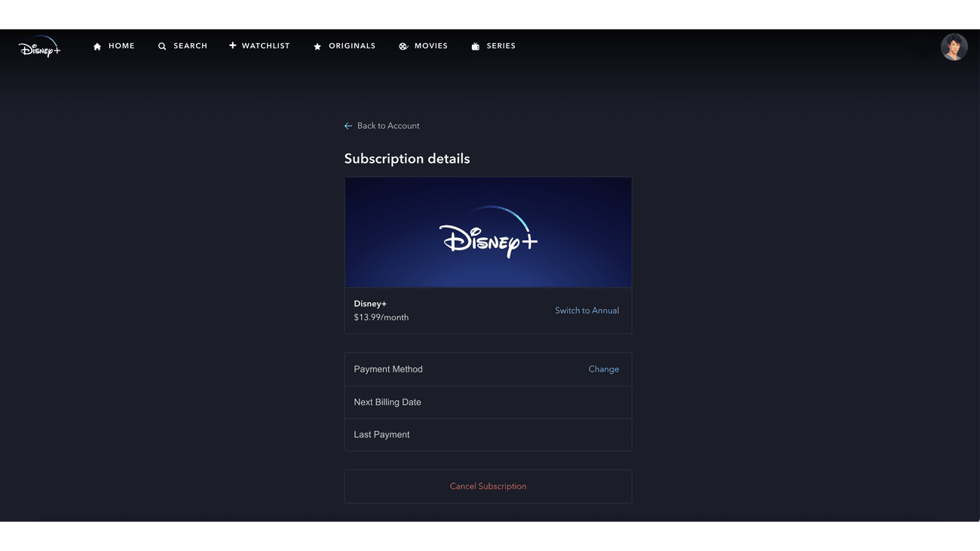Image resolution: width=980 pixels, height=551 pixels.
Task: Click Switch to Annual for the subscription
Action: (x=586, y=310)
